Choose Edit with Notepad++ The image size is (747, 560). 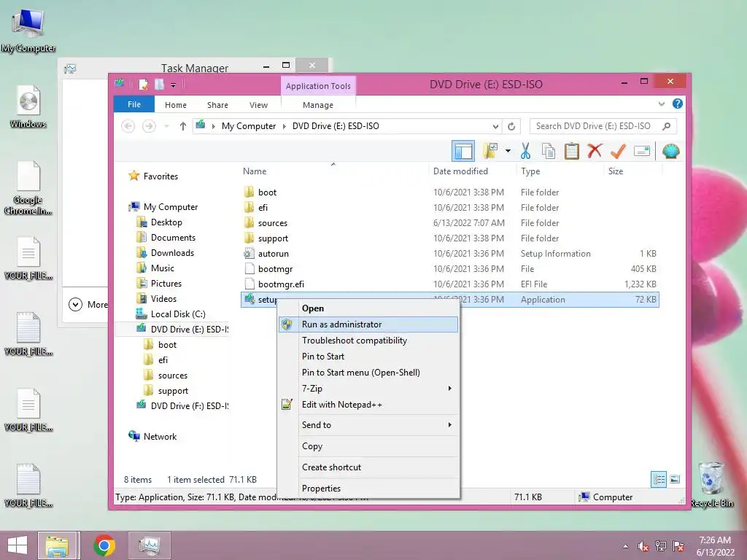(x=368, y=404)
